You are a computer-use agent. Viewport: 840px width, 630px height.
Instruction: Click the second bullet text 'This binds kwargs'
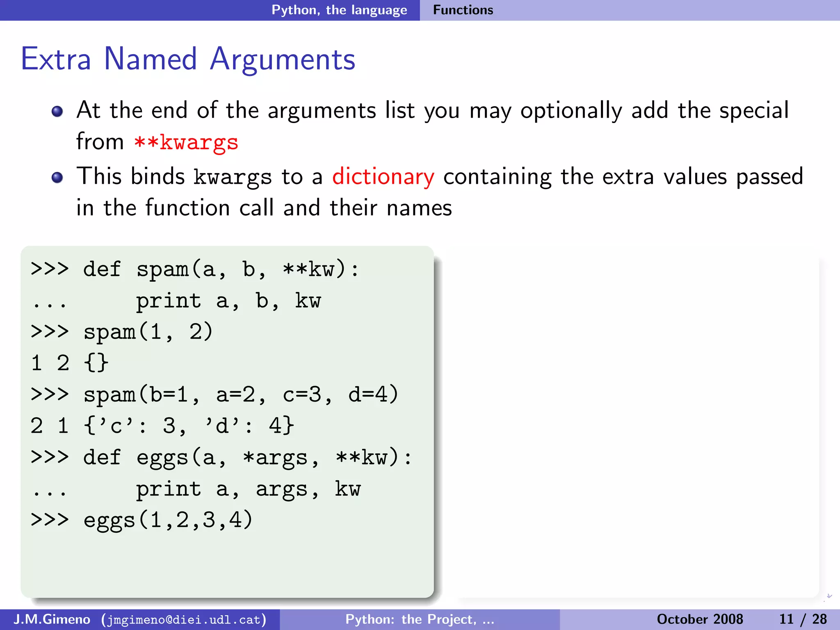(x=174, y=177)
